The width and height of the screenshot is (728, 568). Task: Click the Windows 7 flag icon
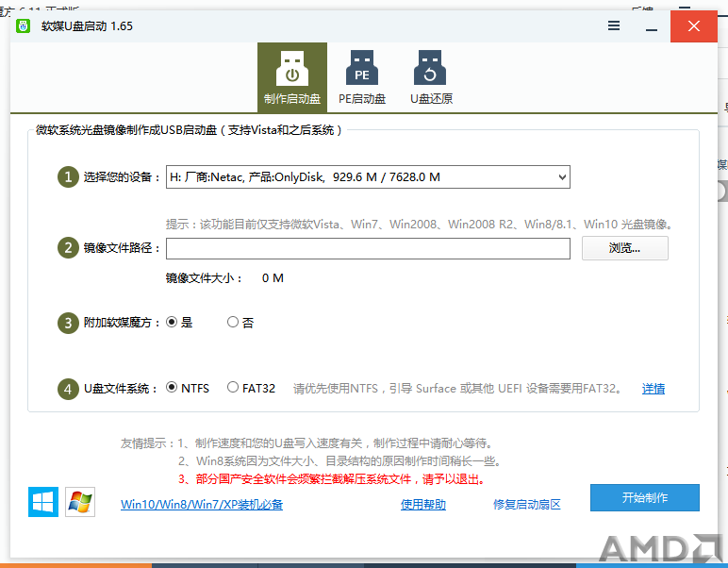coord(80,502)
